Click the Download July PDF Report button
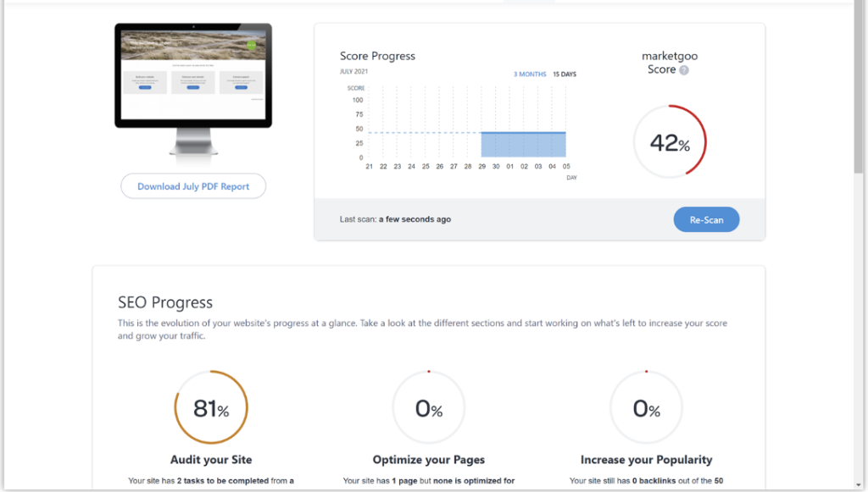The width and height of the screenshot is (868, 492). pos(192,185)
